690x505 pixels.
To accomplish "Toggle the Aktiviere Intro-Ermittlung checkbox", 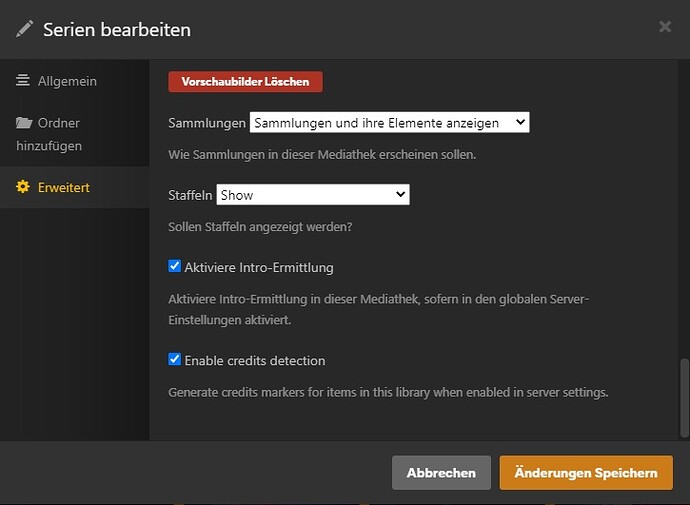I will 175,266.
